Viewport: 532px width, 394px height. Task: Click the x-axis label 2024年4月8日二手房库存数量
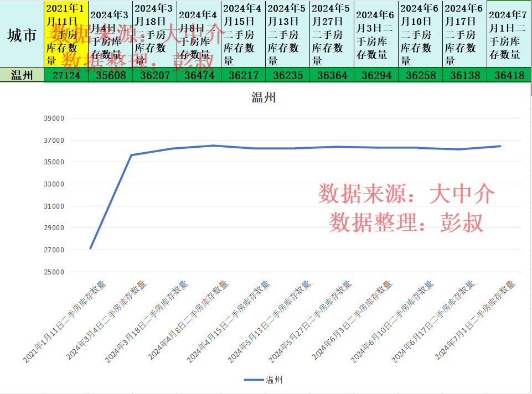(188, 320)
